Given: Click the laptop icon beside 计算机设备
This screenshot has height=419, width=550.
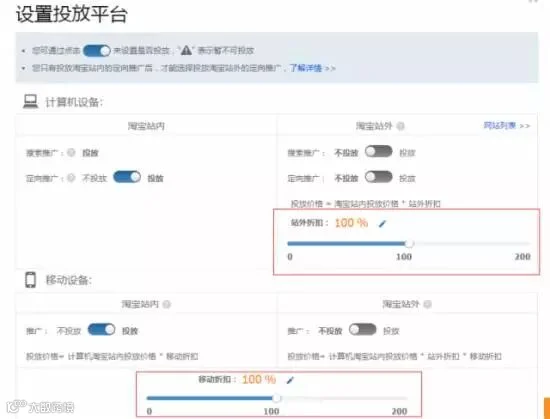Looking at the screenshot, I should tap(31, 102).
